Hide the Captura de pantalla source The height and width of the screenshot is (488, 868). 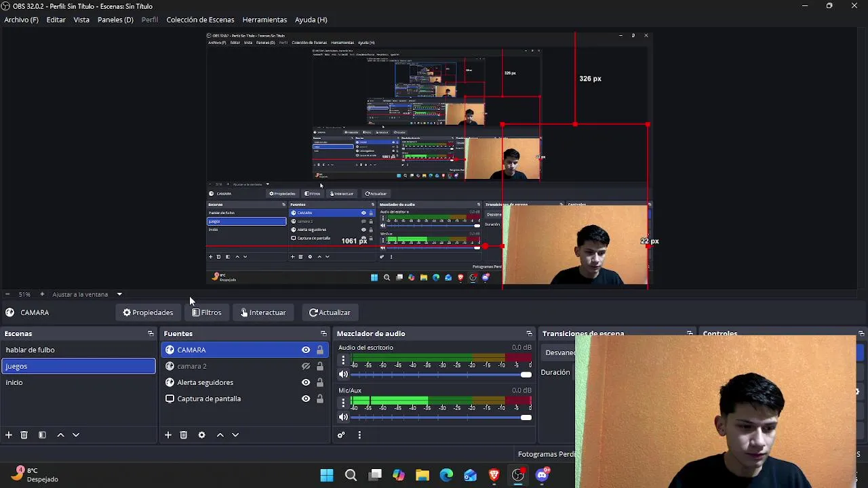[306, 399]
